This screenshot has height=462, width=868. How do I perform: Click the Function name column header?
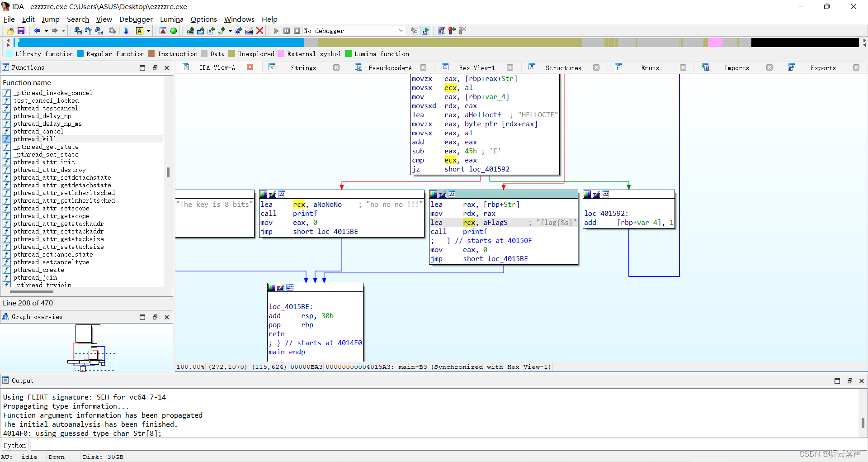[27, 82]
